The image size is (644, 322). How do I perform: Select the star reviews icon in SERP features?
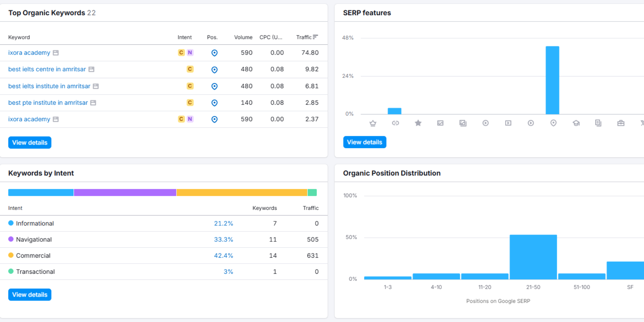(418, 123)
